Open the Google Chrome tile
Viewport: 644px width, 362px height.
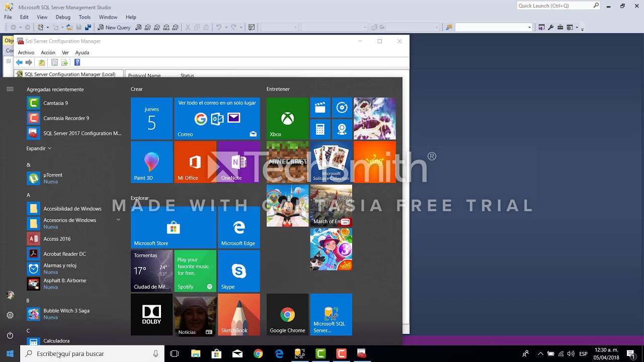[287, 315]
